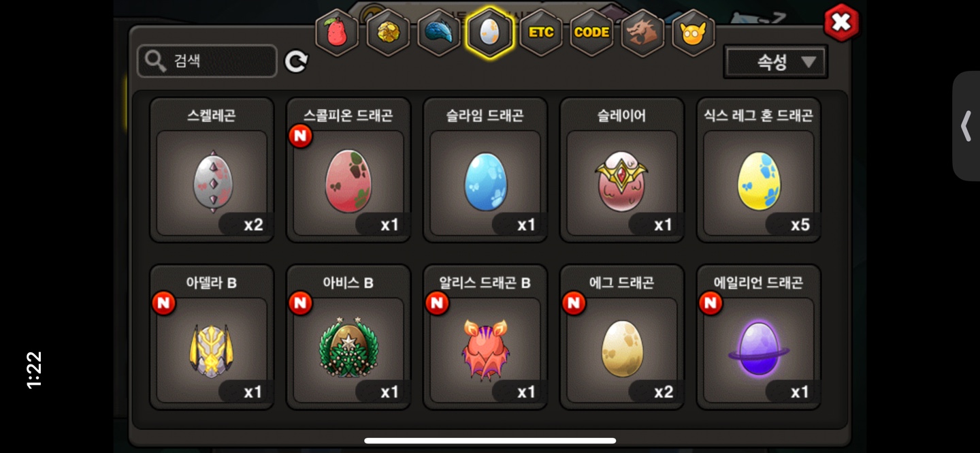Select the blue dragon wing category tab
The height and width of the screenshot is (453, 980).
(x=439, y=32)
